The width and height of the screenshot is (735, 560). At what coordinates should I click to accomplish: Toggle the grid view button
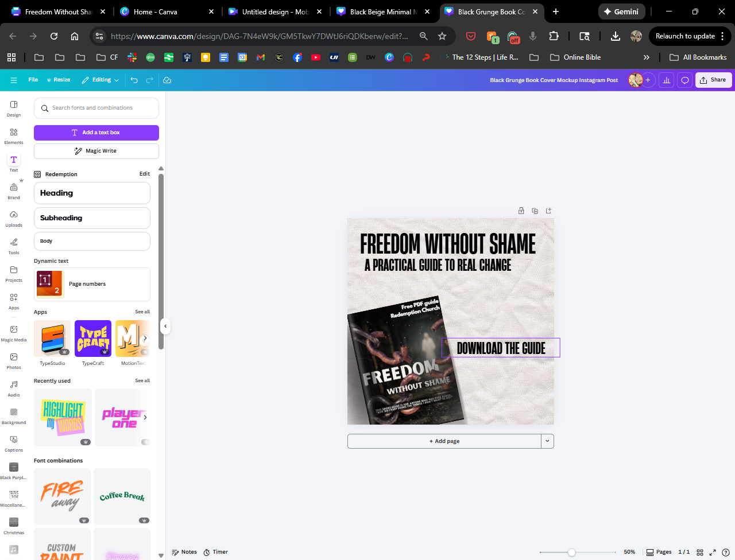click(699, 552)
